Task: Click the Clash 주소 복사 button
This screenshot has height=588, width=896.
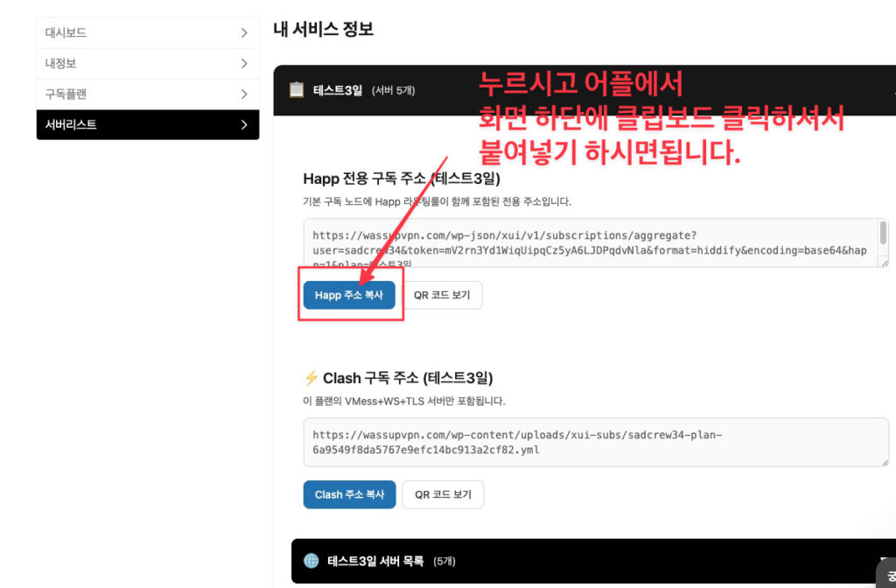Action: tap(350, 494)
